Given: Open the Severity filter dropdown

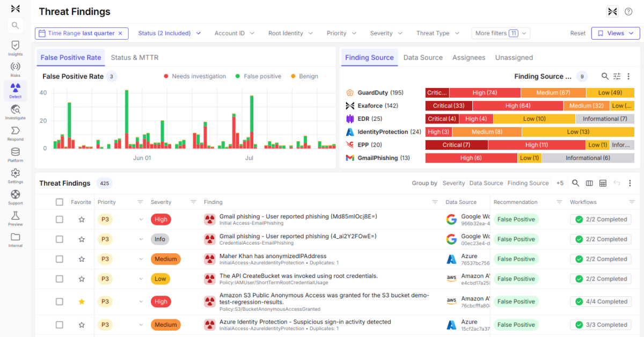Looking at the screenshot, I should (x=386, y=33).
